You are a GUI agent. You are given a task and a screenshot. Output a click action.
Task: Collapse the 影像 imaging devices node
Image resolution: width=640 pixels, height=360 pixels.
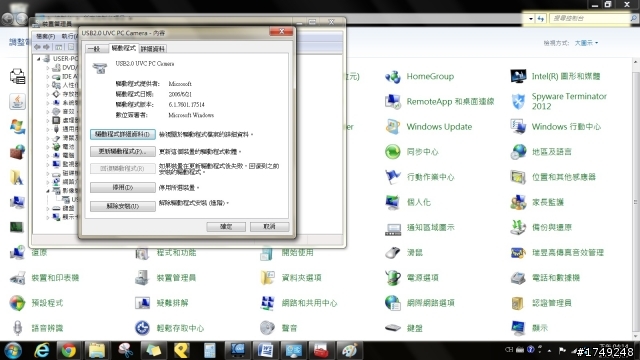[x=48, y=191]
